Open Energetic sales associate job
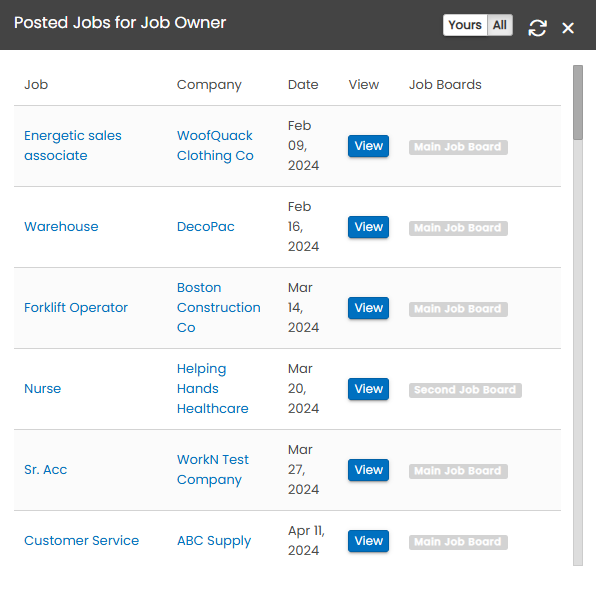The height and width of the screenshot is (596, 596). (x=73, y=146)
